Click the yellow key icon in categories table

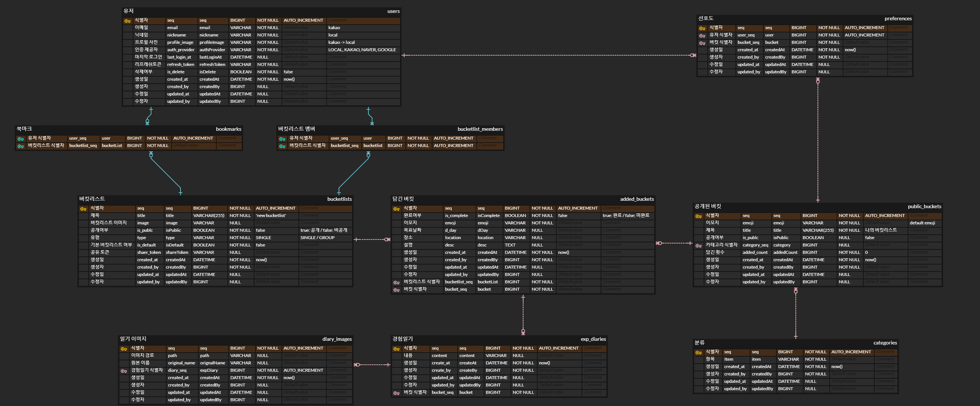(x=699, y=352)
